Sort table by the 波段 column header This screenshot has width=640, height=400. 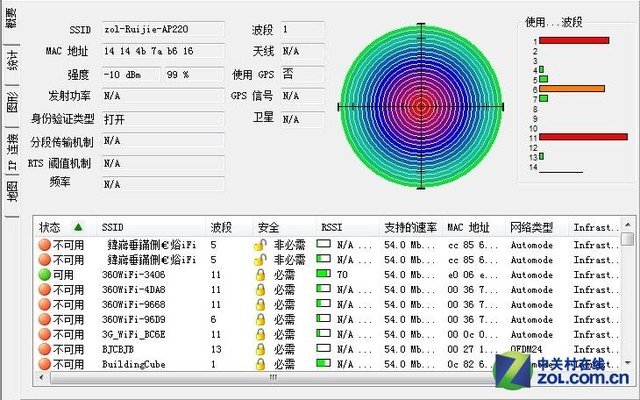click(x=229, y=227)
